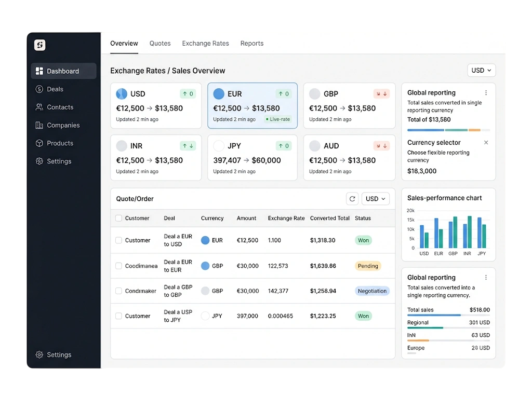
Task: Click the JPY card trend badge
Action: tap(284, 146)
